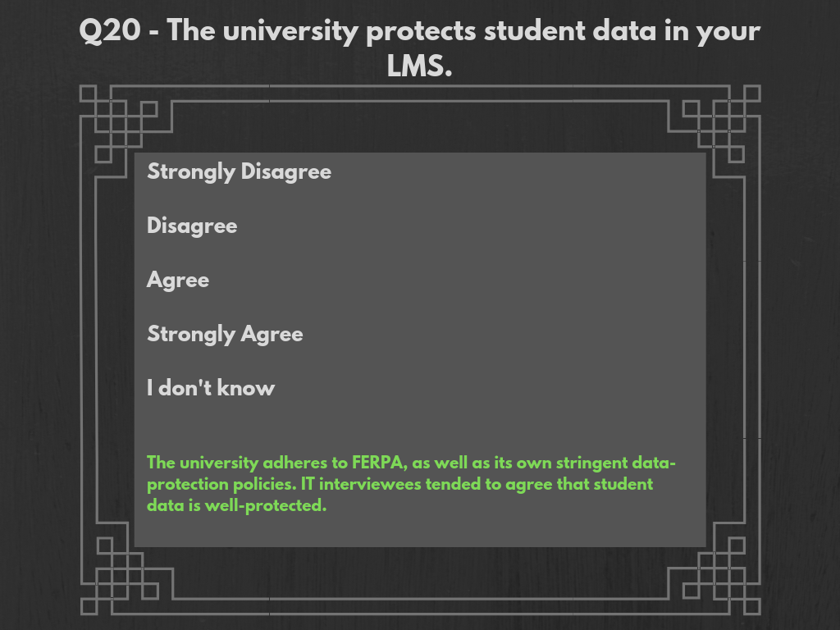This screenshot has width=840, height=630.
Task: Pick the Agree answer option
Action: coord(178,280)
